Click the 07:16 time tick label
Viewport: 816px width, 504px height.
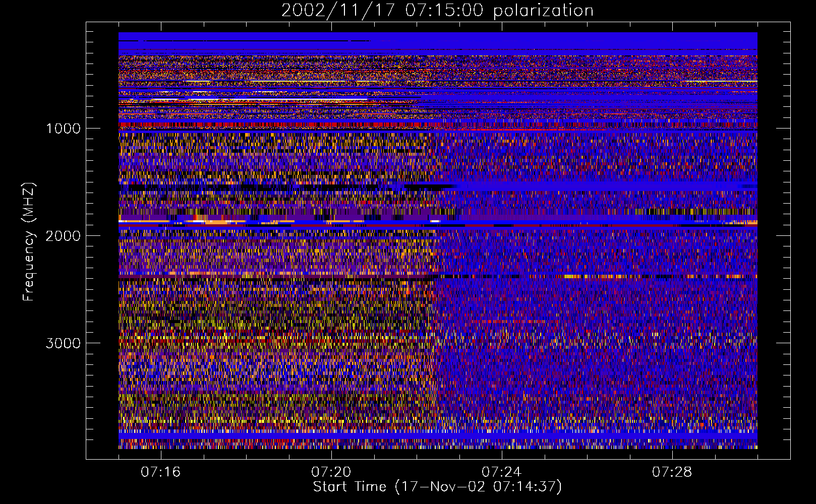[160, 472]
